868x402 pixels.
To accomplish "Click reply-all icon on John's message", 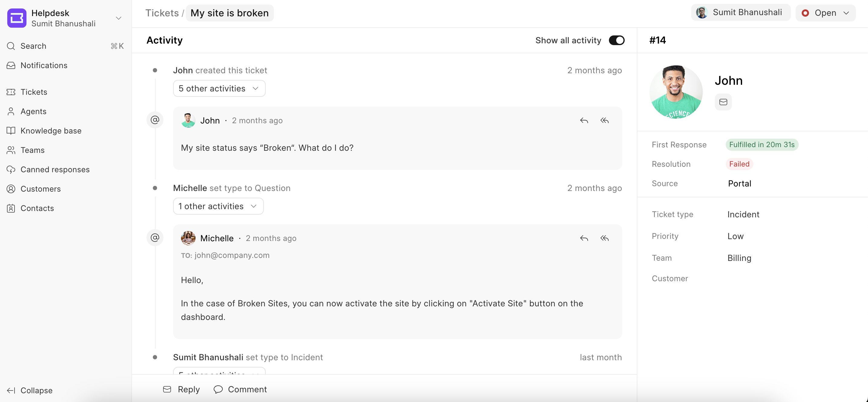I will (604, 121).
